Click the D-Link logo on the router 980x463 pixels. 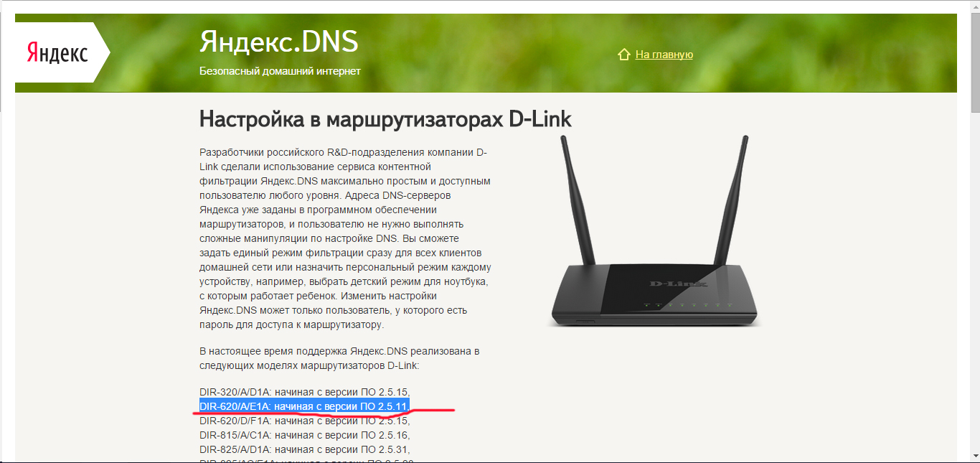[x=678, y=284]
